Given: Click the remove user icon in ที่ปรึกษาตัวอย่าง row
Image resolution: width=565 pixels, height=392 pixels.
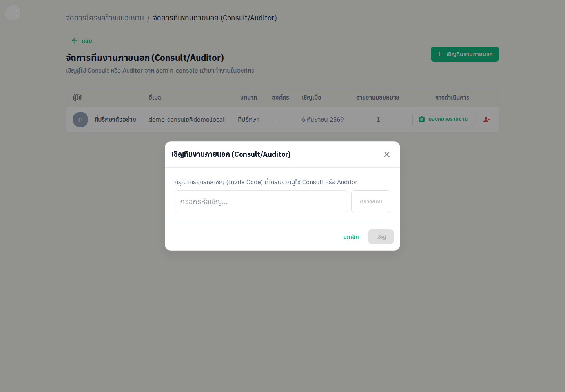Looking at the screenshot, I should tap(487, 120).
